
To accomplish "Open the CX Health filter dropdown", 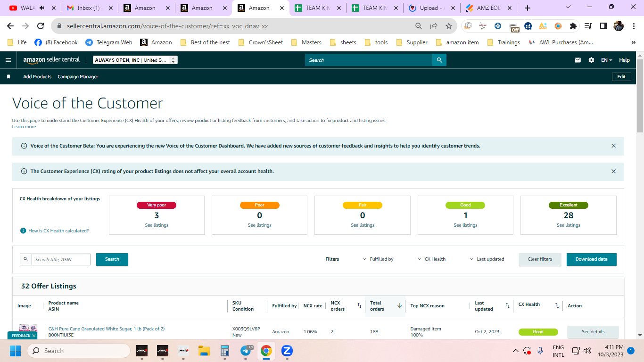I will [432, 259].
